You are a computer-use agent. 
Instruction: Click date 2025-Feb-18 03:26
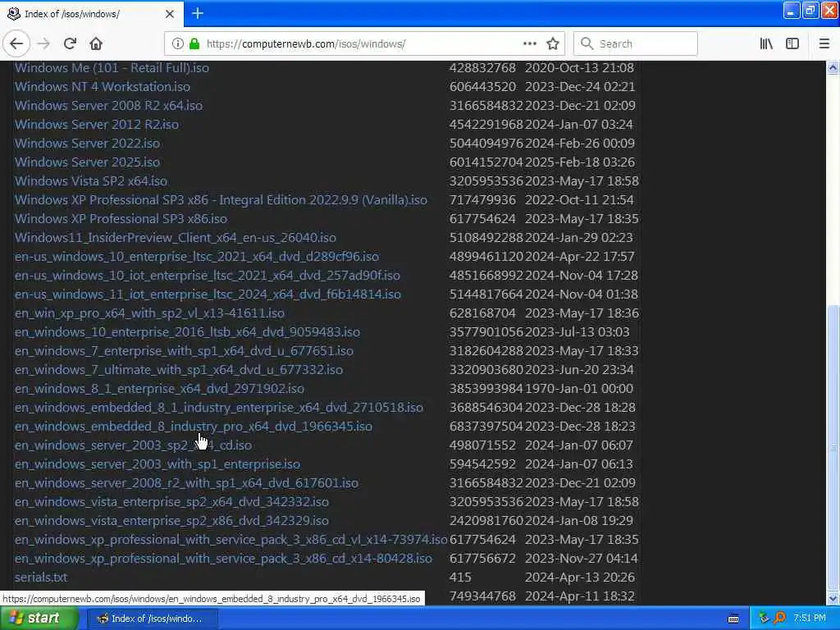[x=580, y=162]
